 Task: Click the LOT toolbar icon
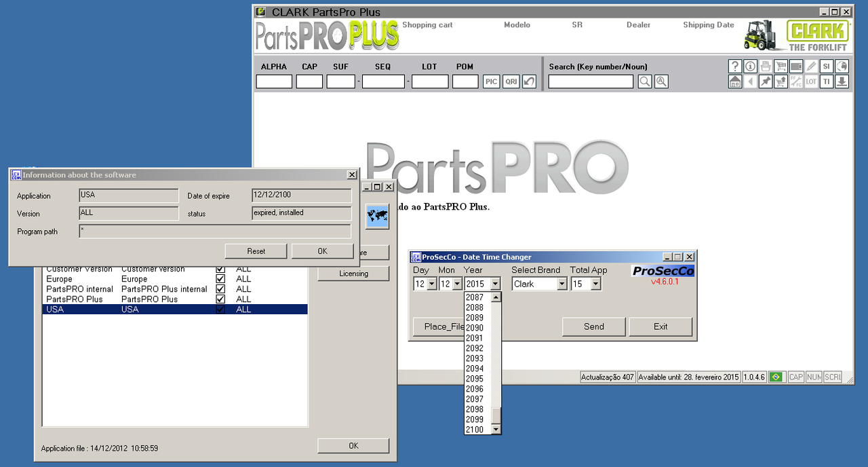[x=811, y=82]
